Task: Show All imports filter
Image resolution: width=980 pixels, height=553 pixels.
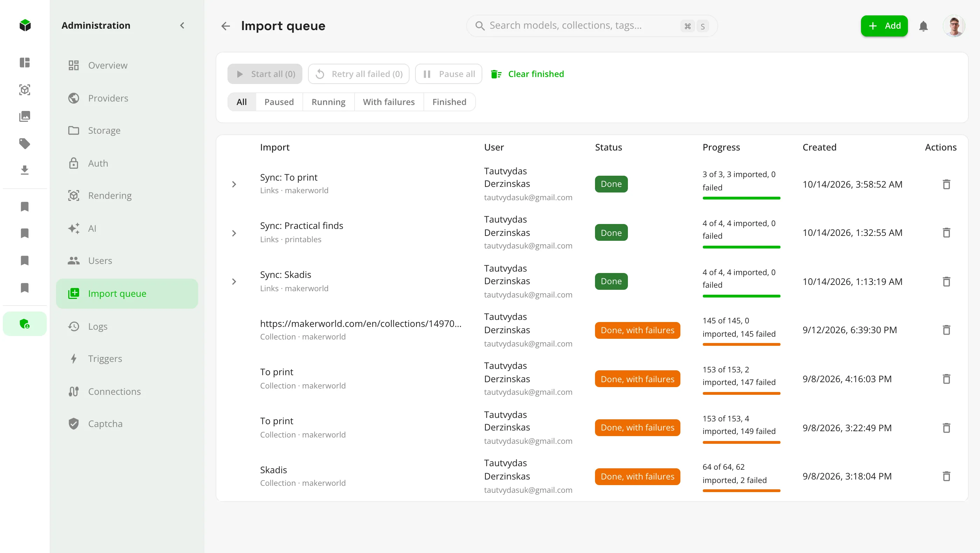Action: pyautogui.click(x=241, y=102)
